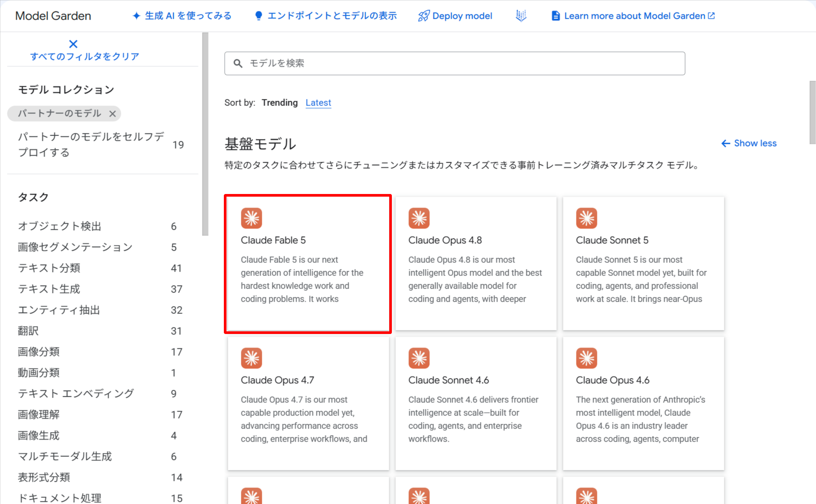Click the モデル コレクション heading

[x=66, y=90]
